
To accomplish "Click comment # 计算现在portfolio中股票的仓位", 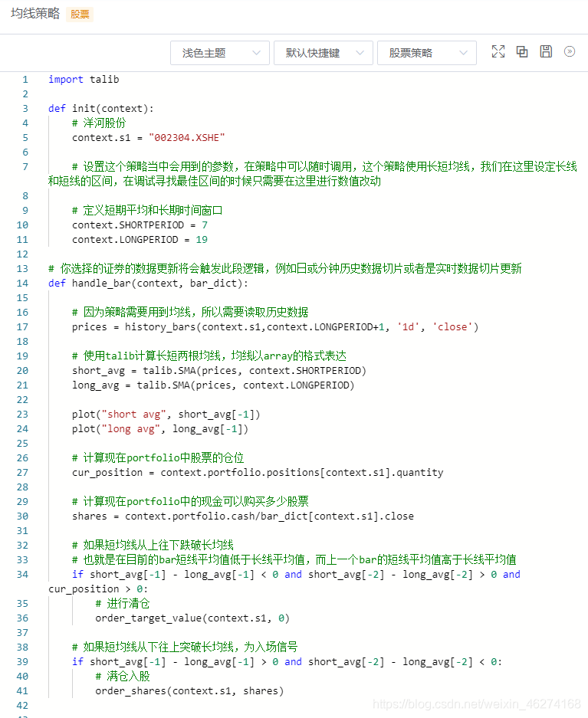I will coord(158,458).
